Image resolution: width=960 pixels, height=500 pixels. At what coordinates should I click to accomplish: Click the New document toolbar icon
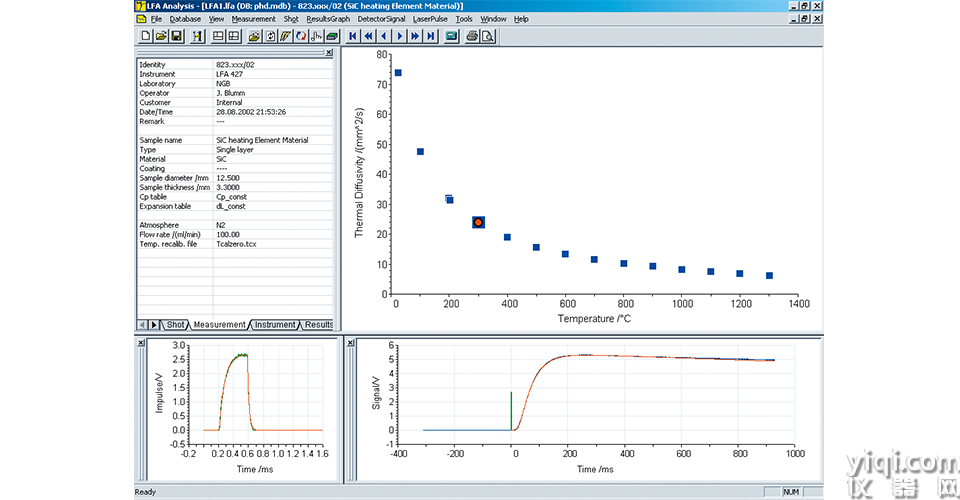point(145,36)
